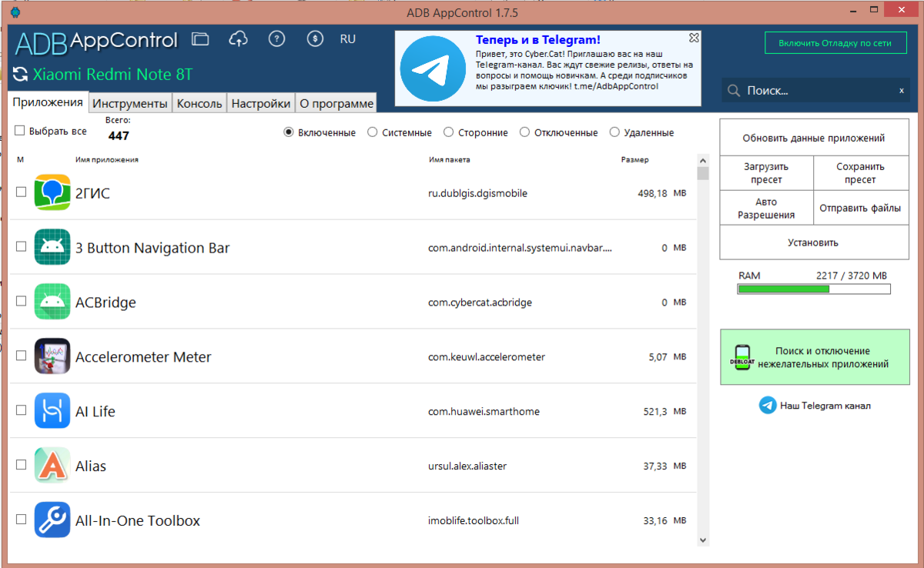Open the О программе tab
924x568 pixels.
336,103
